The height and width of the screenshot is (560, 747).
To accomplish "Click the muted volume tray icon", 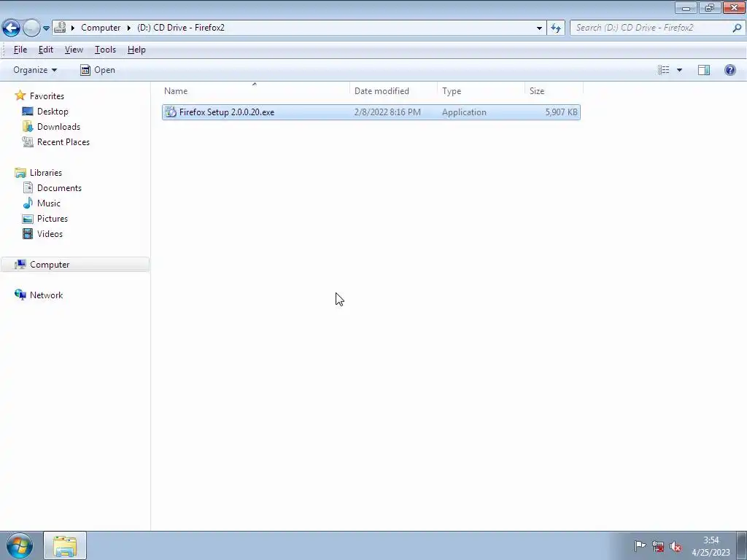I will (675, 546).
